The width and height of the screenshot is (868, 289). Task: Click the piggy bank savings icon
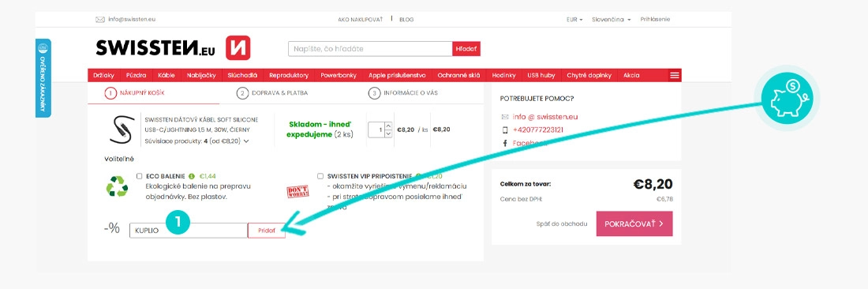(x=787, y=97)
